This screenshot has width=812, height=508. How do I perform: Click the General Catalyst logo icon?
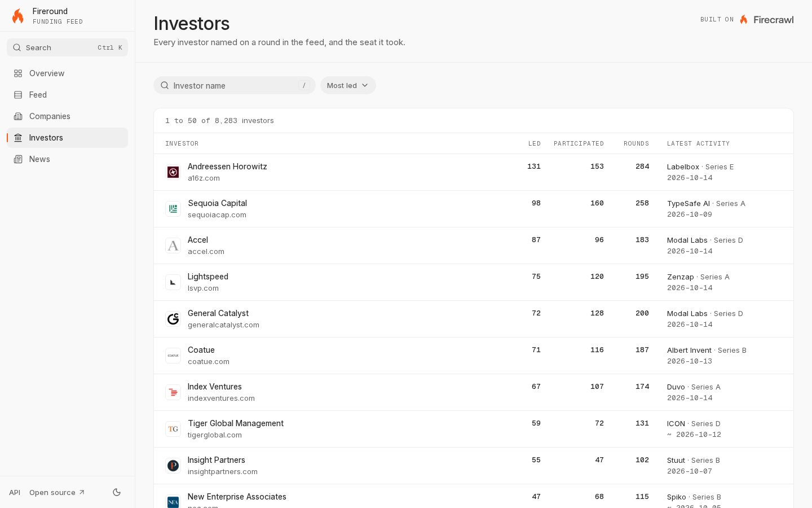tap(173, 319)
